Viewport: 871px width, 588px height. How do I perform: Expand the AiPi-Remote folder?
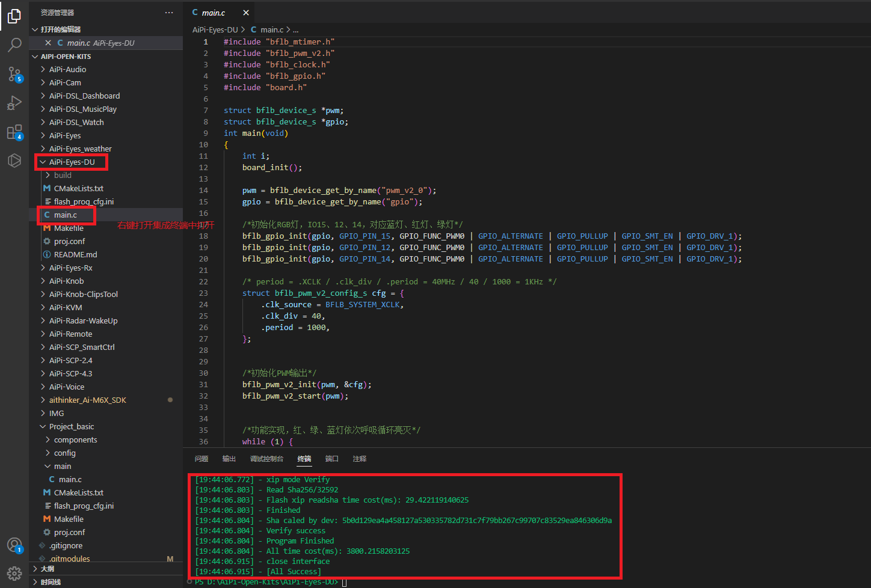pos(106,334)
